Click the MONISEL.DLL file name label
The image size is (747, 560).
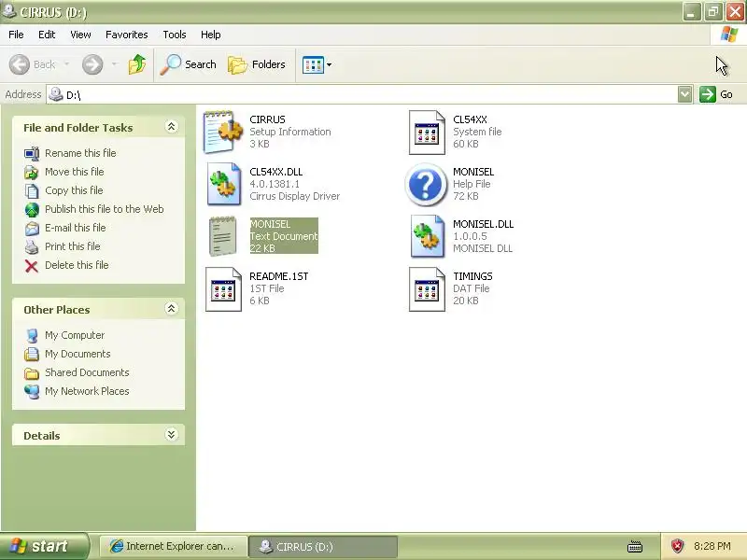(483, 224)
